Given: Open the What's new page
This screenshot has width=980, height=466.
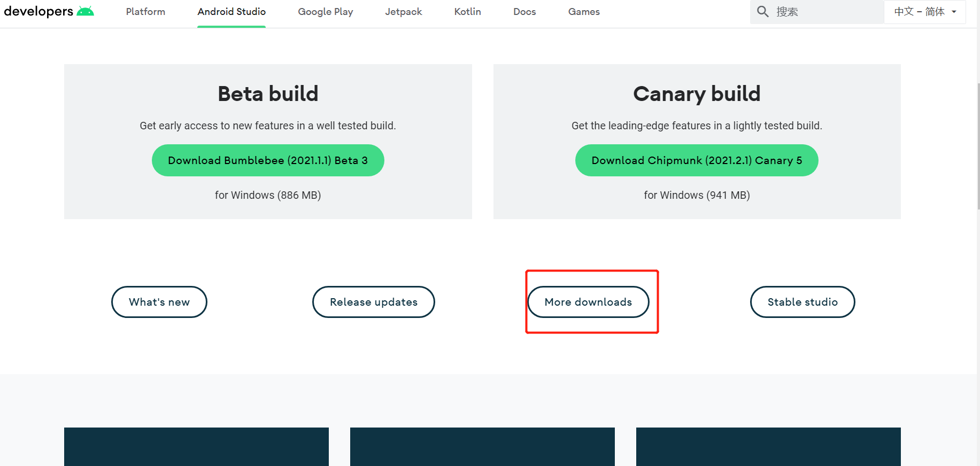Looking at the screenshot, I should click(x=159, y=302).
